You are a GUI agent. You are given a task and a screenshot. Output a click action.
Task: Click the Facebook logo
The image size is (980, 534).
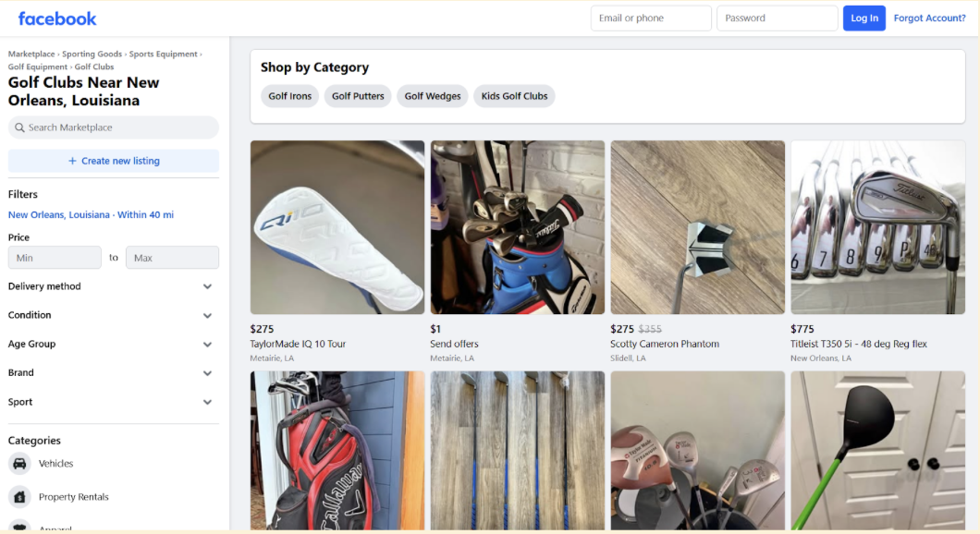(57, 18)
